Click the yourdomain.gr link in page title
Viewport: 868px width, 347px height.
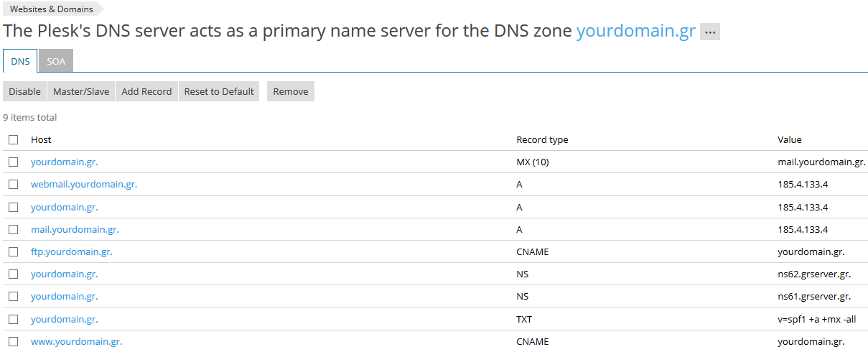(x=636, y=32)
